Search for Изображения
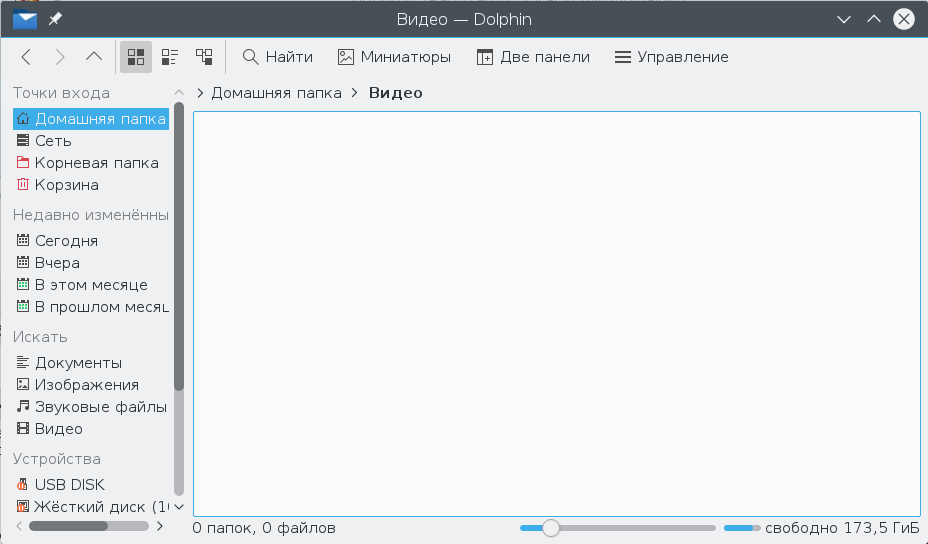Screen dimensions: 928x544 [x=91, y=385]
